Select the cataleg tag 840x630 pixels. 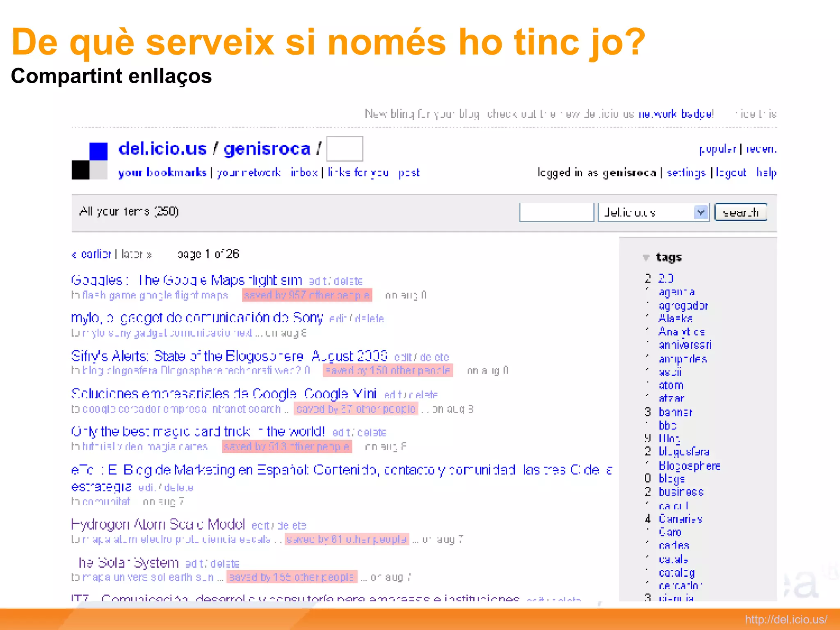pos(677,573)
